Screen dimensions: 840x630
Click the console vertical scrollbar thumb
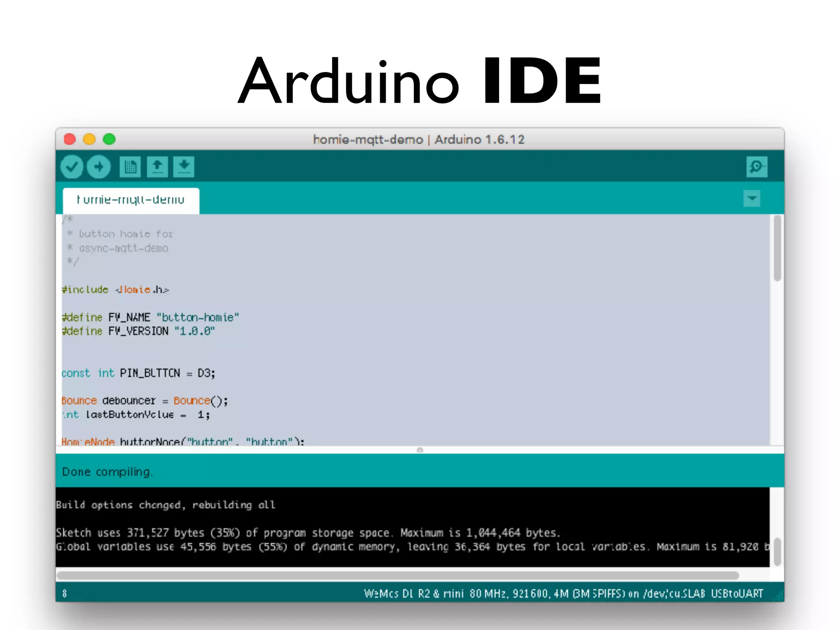coord(777,552)
